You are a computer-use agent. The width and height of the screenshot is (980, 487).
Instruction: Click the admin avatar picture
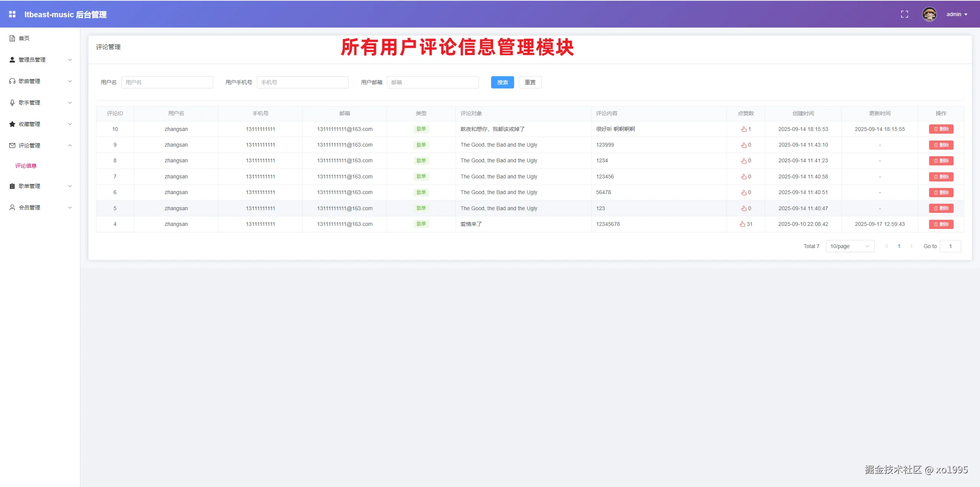point(929,14)
